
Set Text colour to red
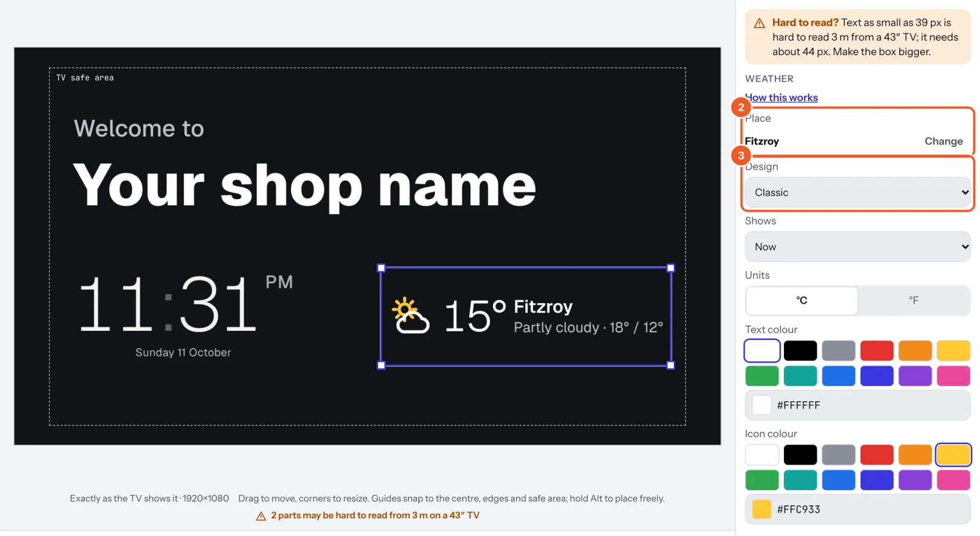tap(877, 351)
